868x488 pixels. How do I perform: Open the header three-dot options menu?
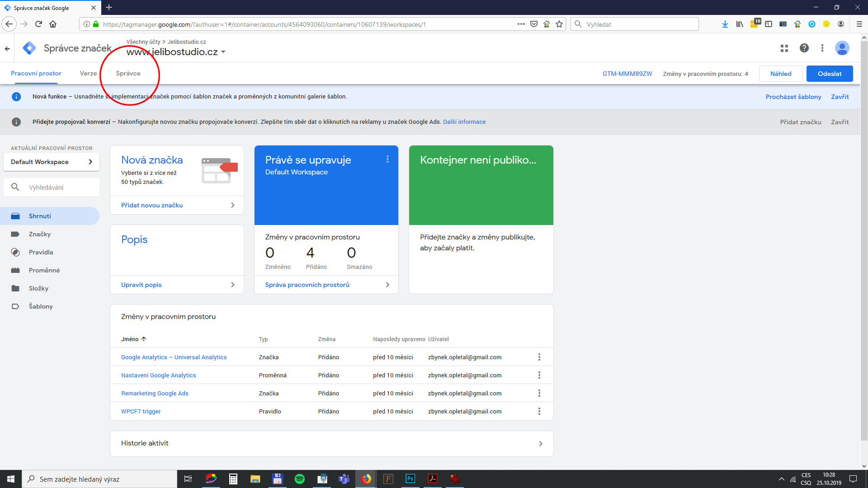coord(822,48)
